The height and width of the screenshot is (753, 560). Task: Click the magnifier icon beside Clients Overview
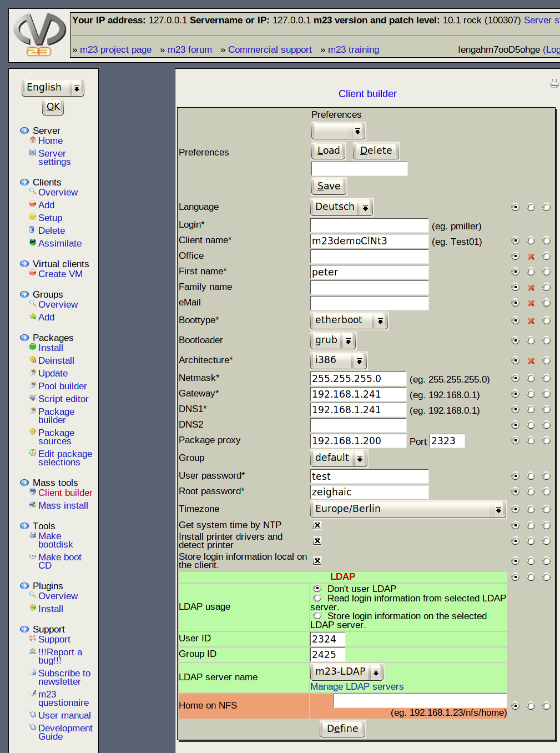[33, 192]
